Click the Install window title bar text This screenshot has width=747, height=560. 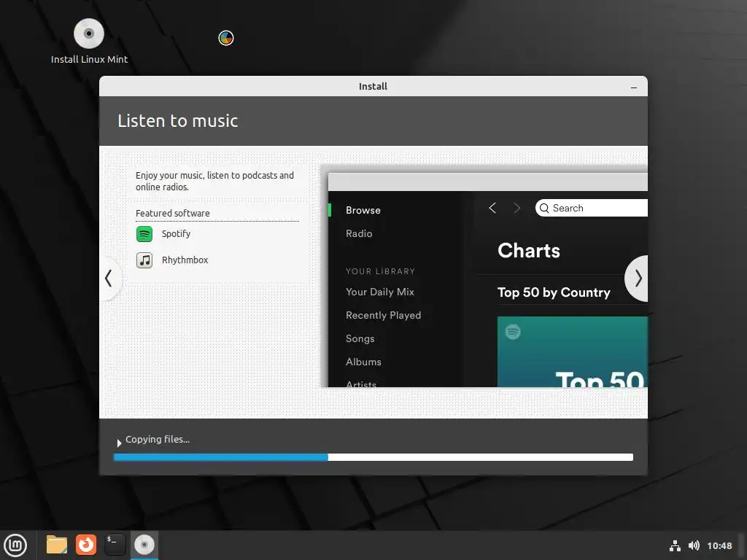click(373, 87)
